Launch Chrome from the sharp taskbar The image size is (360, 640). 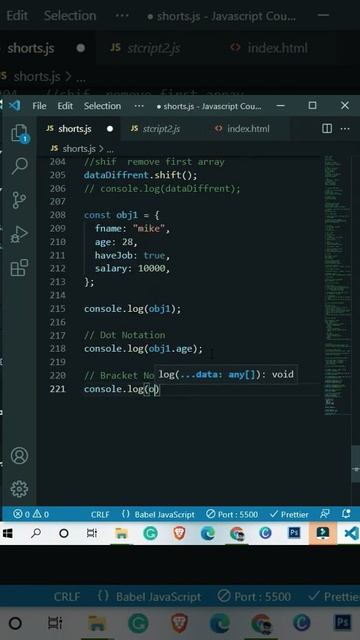pos(237,533)
